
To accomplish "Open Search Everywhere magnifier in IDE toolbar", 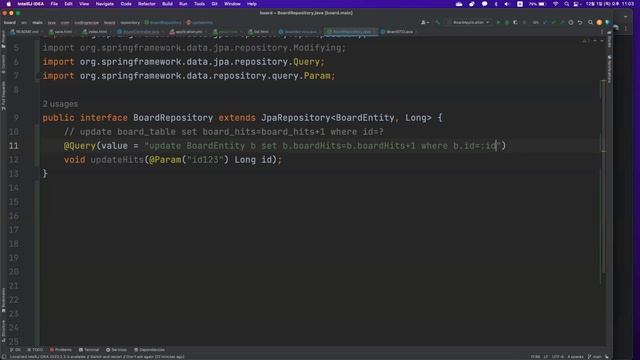I will click(590, 22).
